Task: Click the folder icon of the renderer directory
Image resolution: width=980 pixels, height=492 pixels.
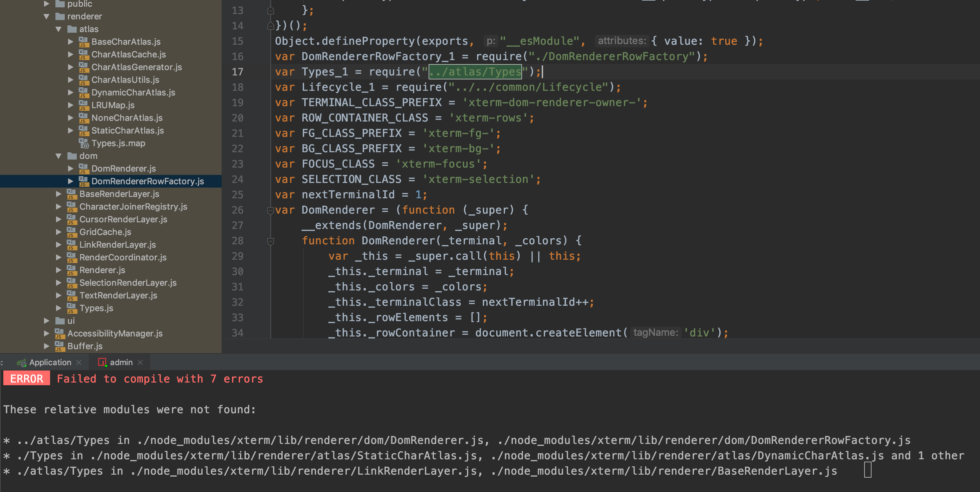Action: [60, 16]
